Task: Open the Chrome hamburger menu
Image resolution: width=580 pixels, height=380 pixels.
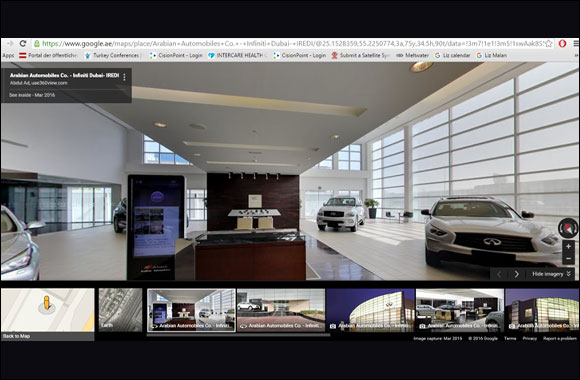Action: pos(576,43)
